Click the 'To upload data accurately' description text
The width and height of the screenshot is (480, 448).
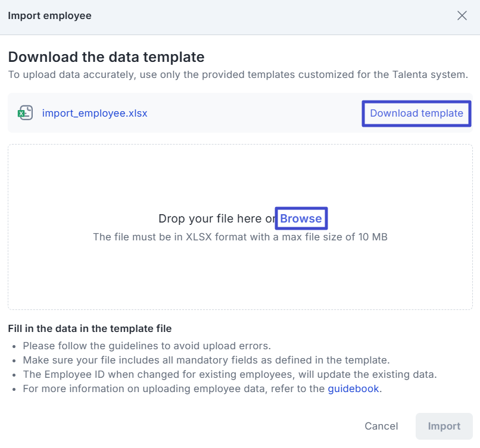[238, 75]
